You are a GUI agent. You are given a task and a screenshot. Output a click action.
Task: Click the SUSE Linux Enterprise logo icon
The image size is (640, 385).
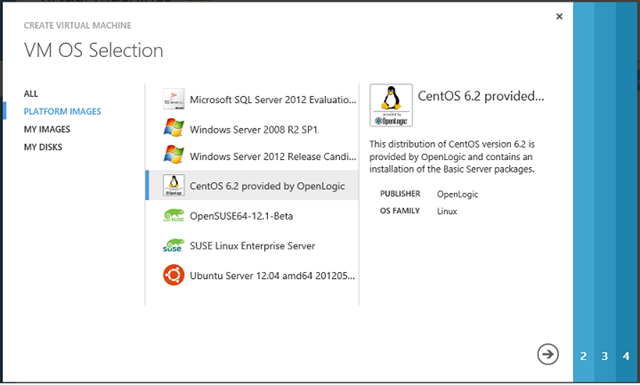[174, 245]
